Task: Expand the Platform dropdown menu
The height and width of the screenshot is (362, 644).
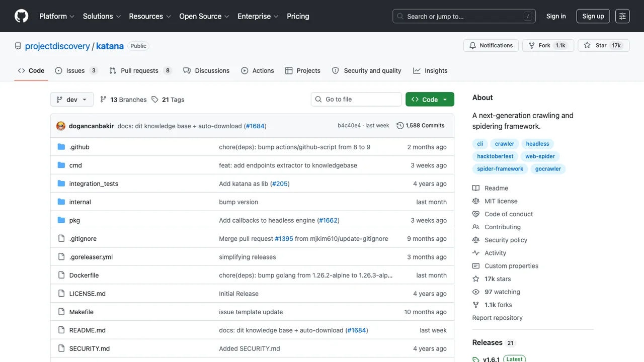Action: [57, 16]
